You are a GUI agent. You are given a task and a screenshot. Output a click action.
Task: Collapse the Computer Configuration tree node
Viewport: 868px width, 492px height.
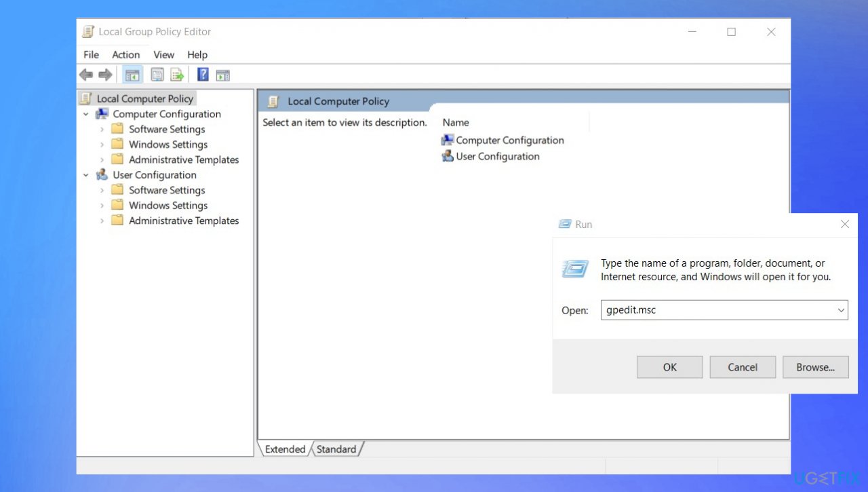(86, 114)
